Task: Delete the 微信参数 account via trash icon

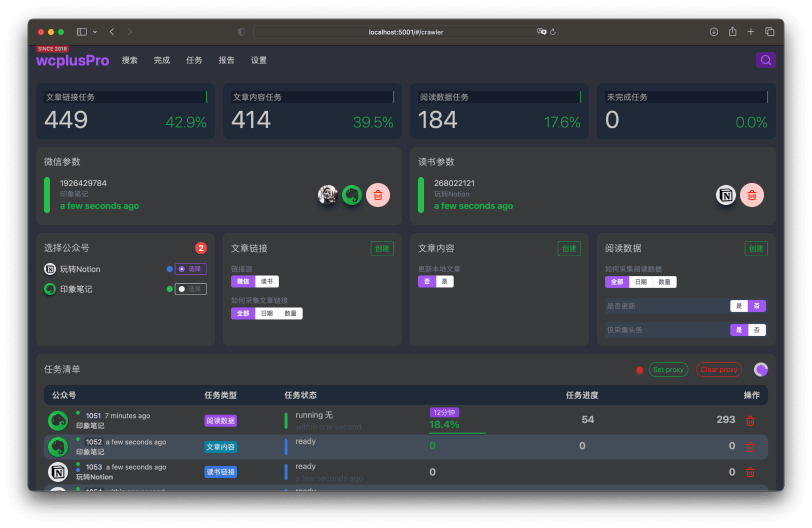Action: 378,195
